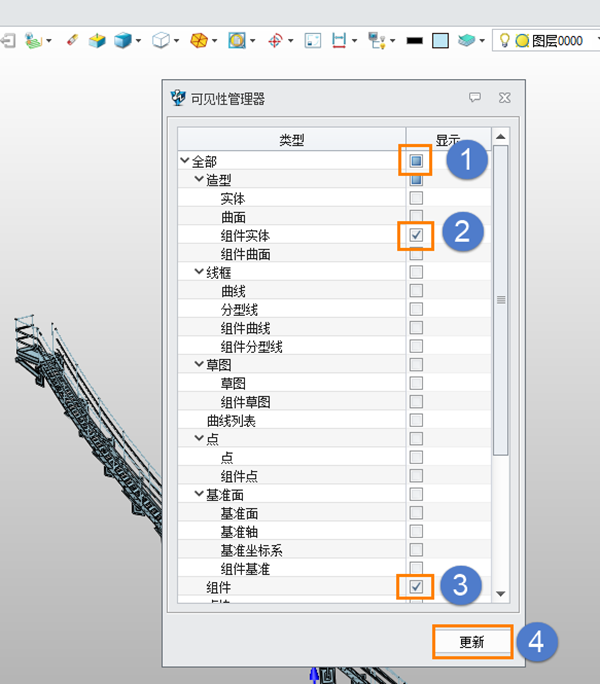The height and width of the screenshot is (684, 600).
Task: Select the 组件基准 row text
Action: 245,569
